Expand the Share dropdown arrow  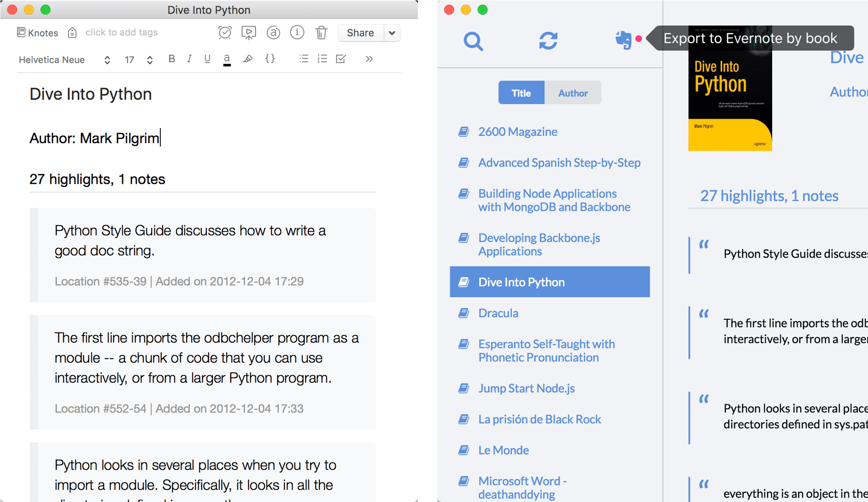coord(392,33)
